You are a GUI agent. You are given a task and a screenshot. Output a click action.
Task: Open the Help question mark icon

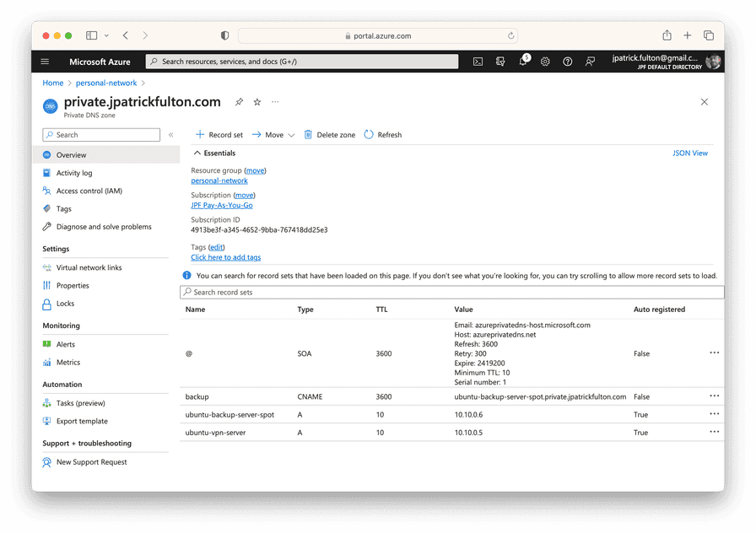tap(568, 62)
